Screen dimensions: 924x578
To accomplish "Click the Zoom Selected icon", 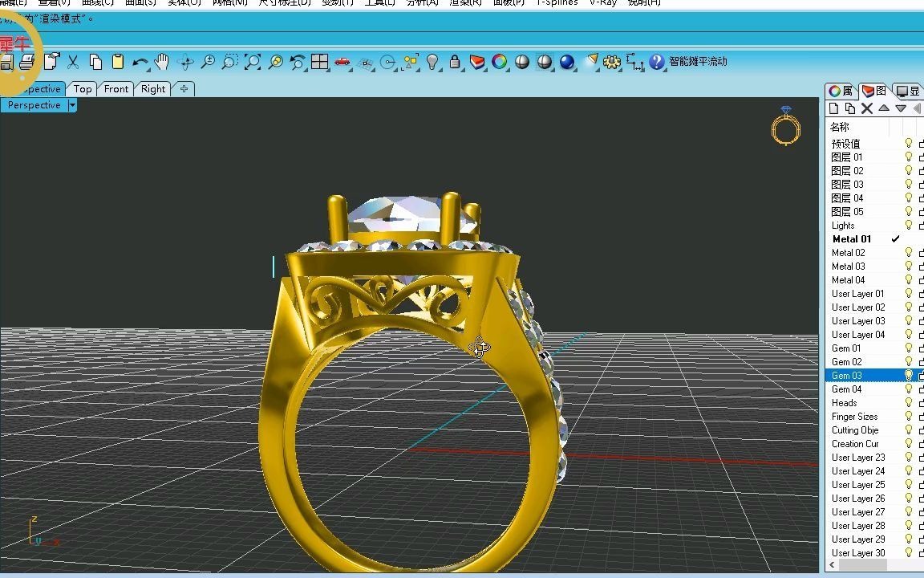I will (x=275, y=61).
